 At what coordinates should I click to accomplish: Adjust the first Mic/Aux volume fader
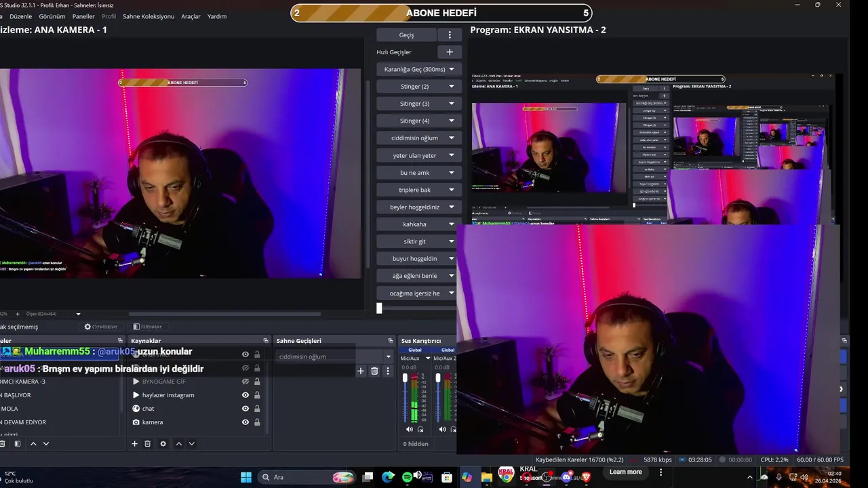click(x=405, y=378)
